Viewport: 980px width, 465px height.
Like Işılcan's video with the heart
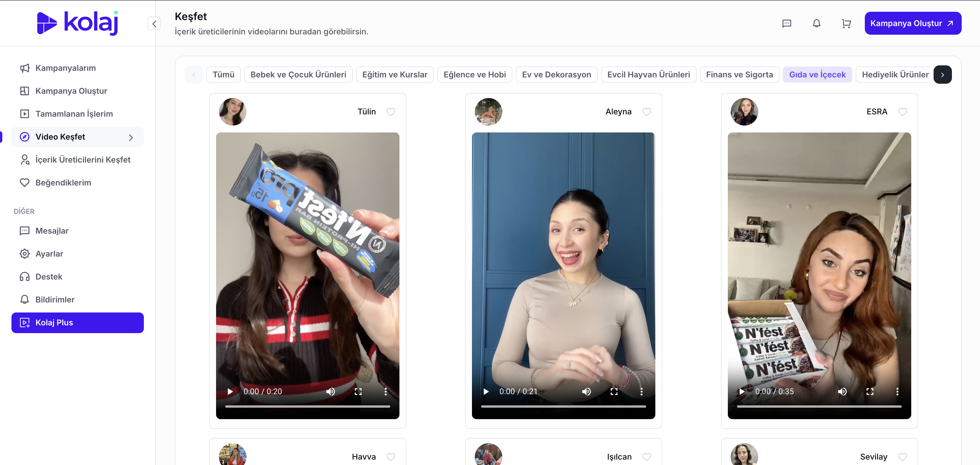[x=647, y=457]
